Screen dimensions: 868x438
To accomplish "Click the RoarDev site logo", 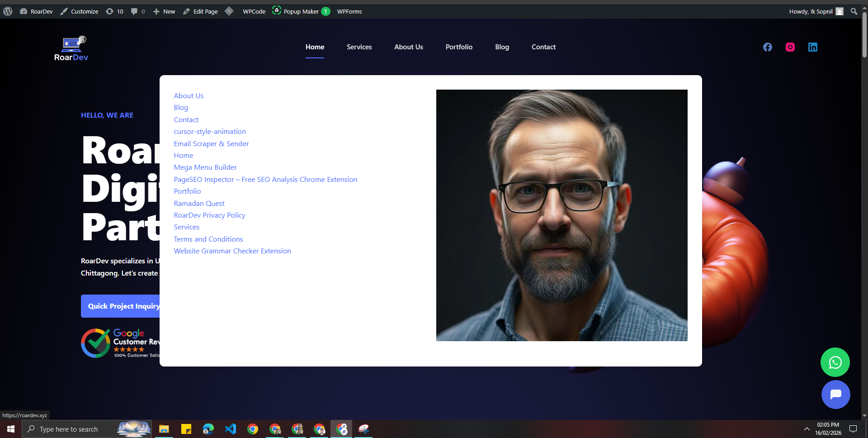I will point(71,48).
